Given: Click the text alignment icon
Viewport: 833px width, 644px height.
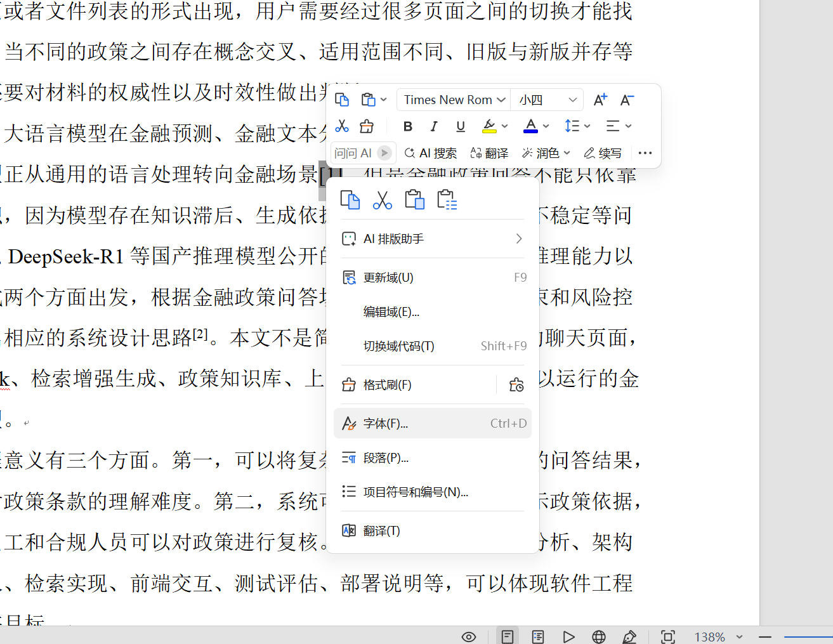Looking at the screenshot, I should [x=613, y=126].
